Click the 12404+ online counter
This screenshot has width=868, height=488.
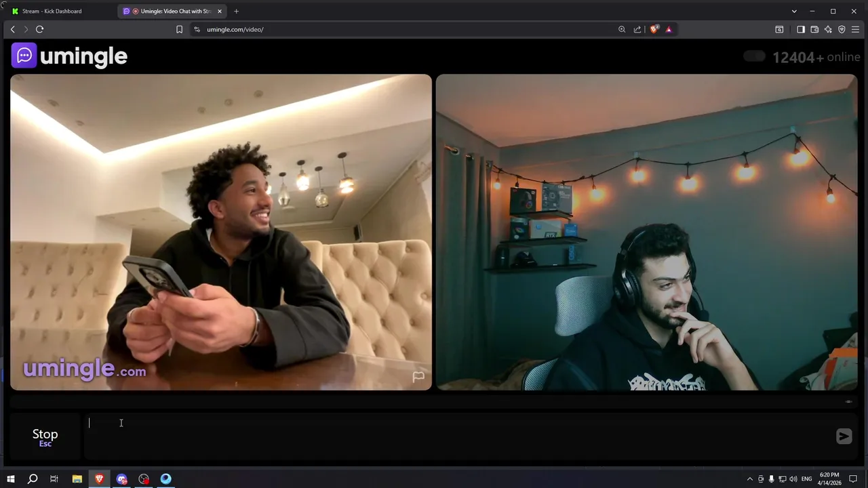[x=816, y=57]
